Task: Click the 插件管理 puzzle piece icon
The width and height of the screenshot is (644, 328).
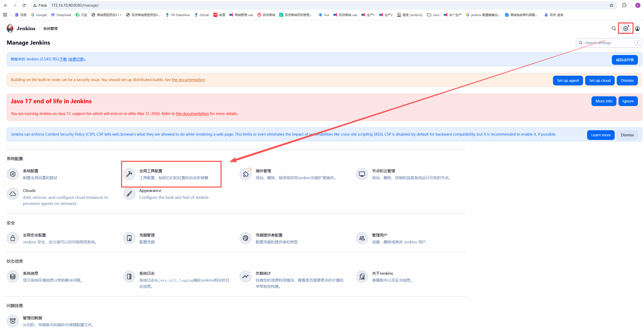Action: click(246, 174)
